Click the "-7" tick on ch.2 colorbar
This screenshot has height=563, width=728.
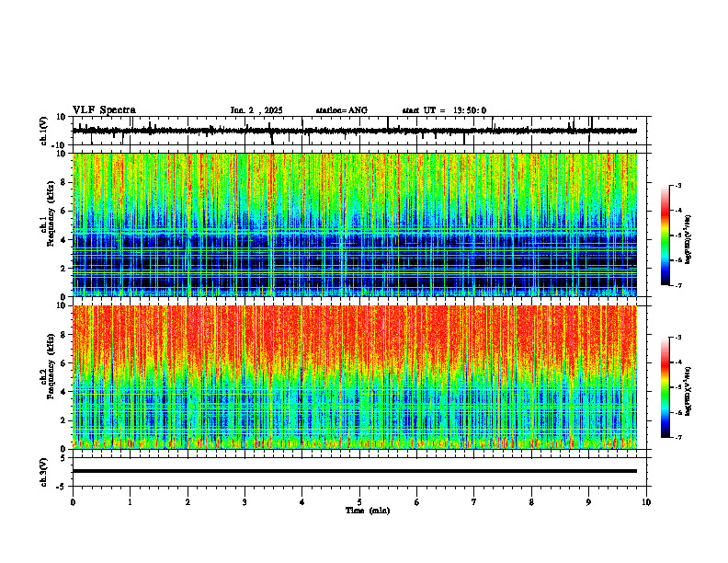678,437
